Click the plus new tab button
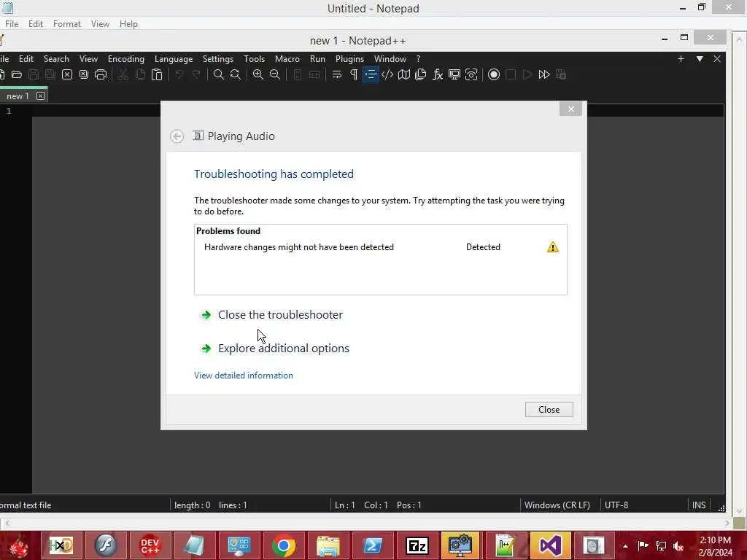 tap(681, 58)
